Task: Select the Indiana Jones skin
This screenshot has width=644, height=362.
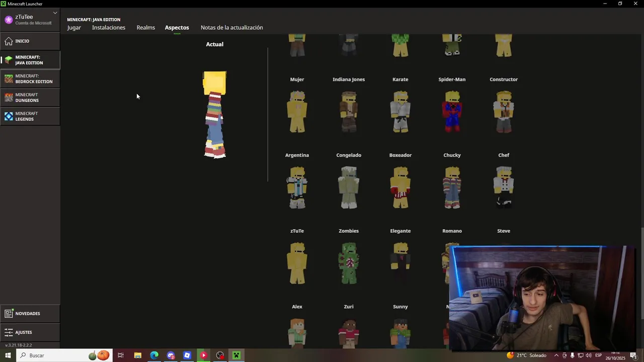Action: [349, 112]
